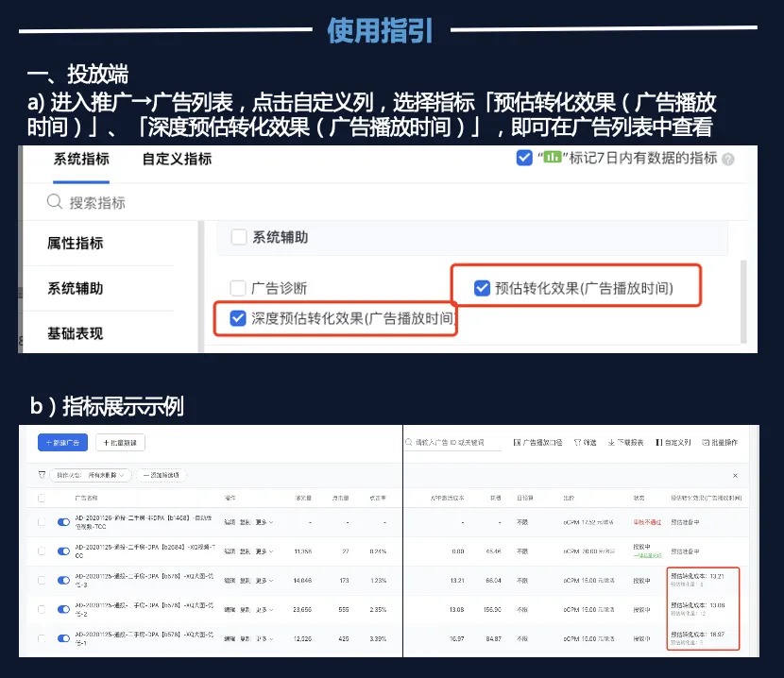784x678 pixels.
Task: Click the 出价 column header
Action: coord(569,498)
